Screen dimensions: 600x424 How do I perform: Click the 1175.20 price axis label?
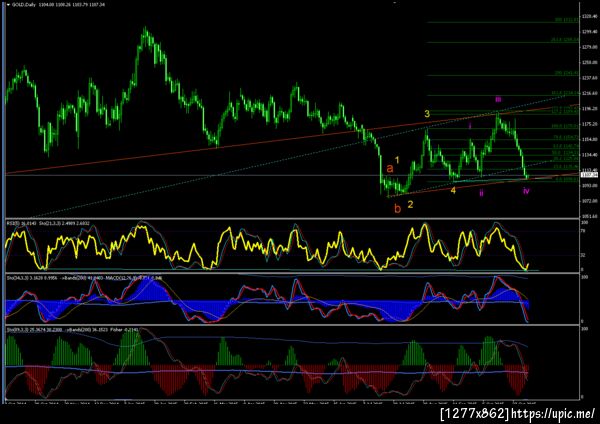coord(589,124)
